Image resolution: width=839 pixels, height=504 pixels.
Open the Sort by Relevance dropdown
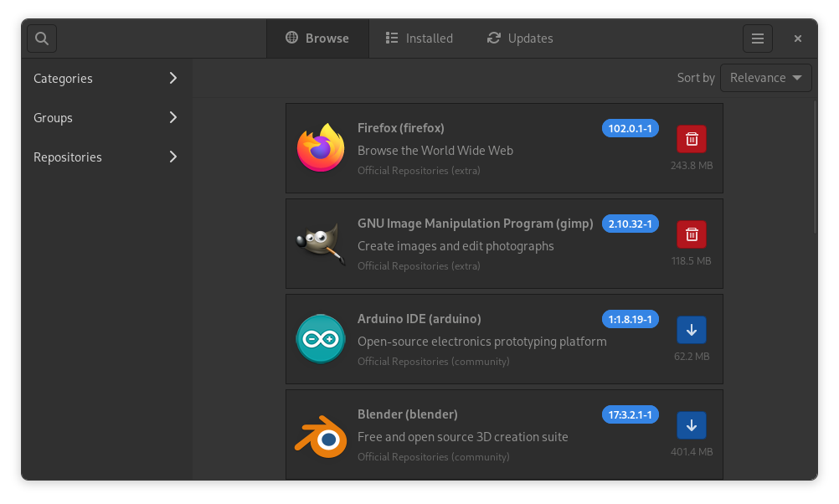pyautogui.click(x=765, y=78)
